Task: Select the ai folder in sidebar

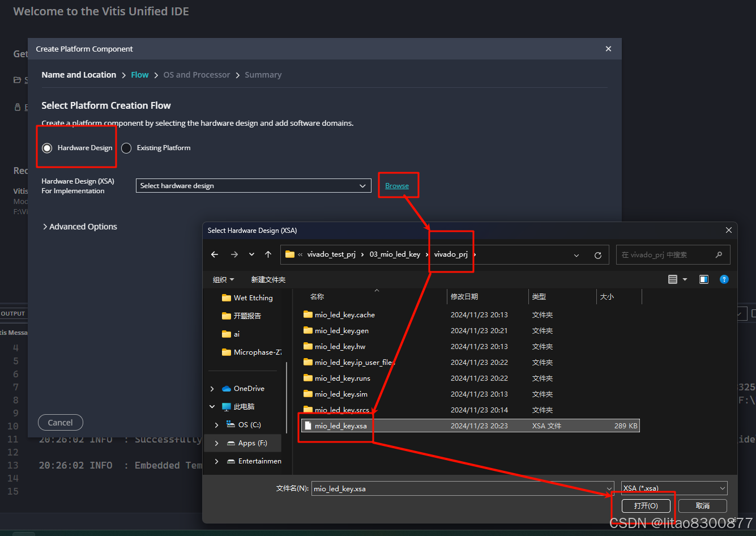Action: pyautogui.click(x=231, y=334)
